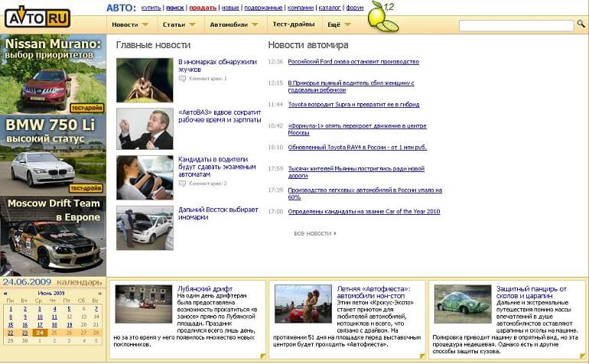Open каталог link in top bar

pos(330,8)
